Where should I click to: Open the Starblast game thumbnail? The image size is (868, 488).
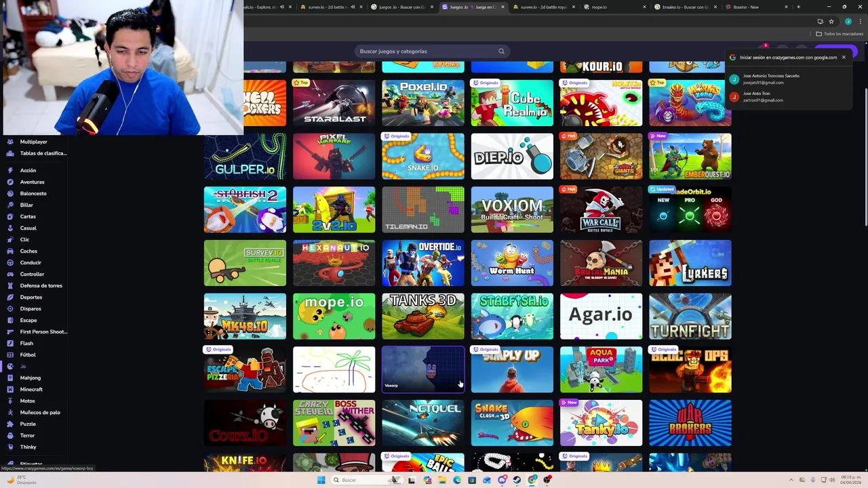tap(334, 103)
